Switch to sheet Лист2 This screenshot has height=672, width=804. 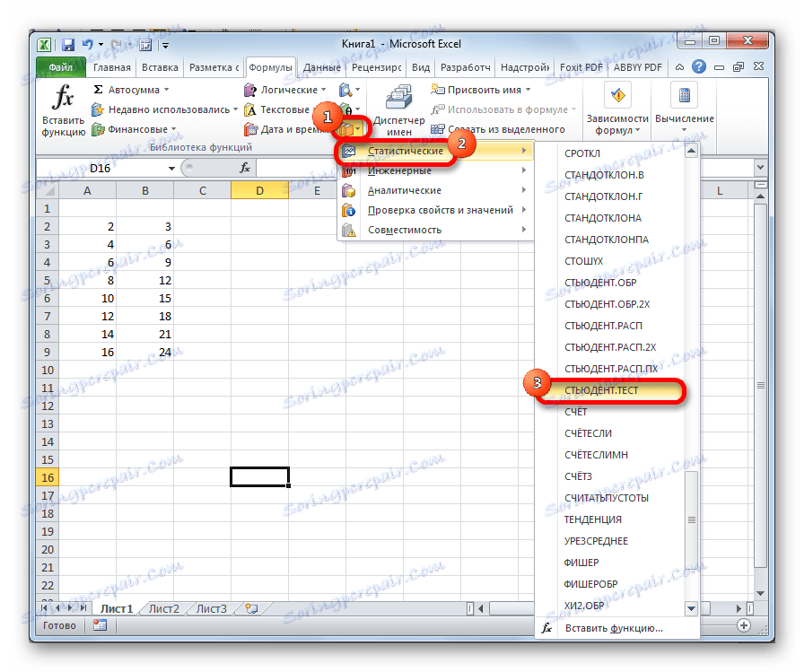164,608
